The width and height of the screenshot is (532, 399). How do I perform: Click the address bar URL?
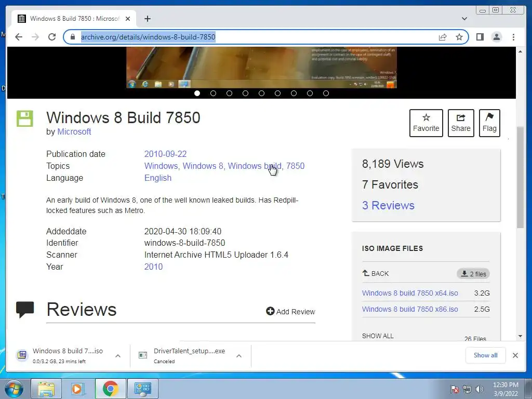coord(148,37)
